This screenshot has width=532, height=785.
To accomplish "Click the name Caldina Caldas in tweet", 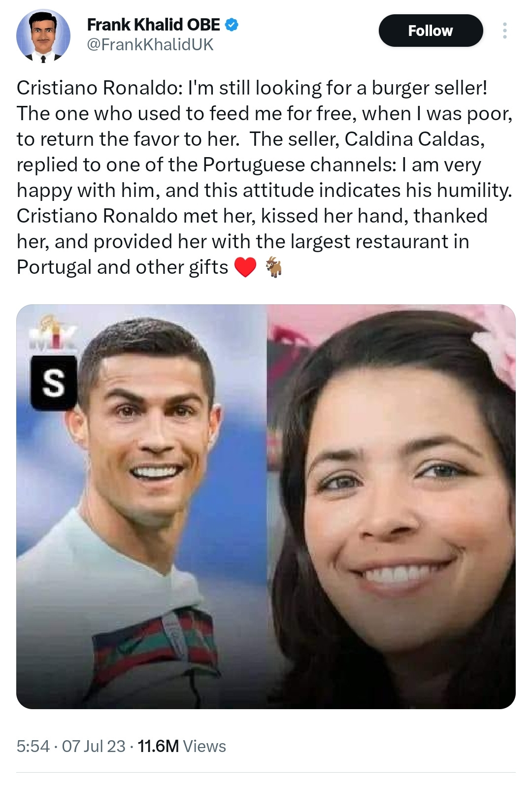I will click(x=414, y=139).
